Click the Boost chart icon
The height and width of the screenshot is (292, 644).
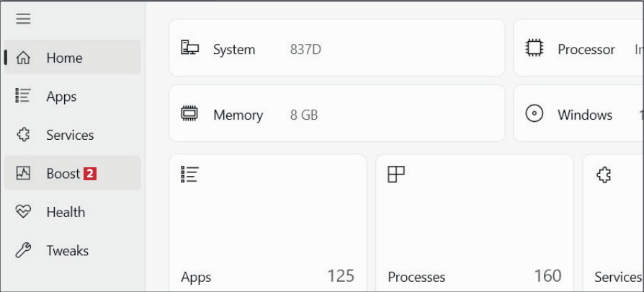tap(23, 174)
